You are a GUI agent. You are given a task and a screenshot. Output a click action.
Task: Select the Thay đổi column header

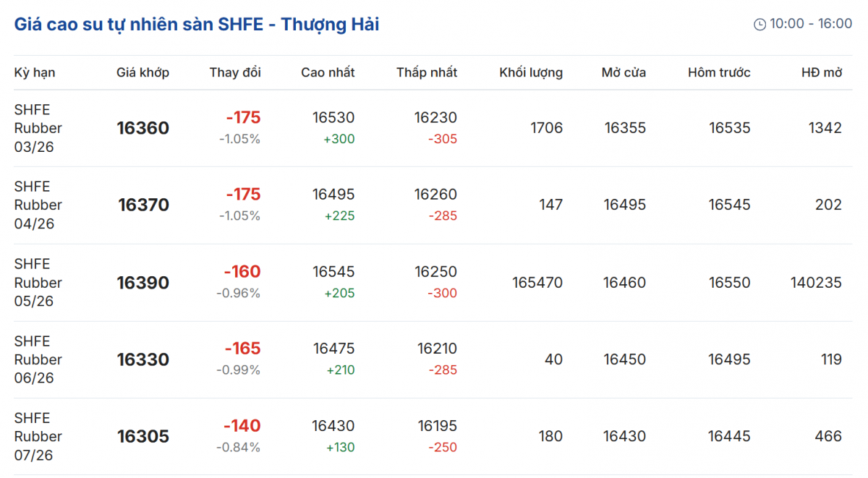pos(235,72)
